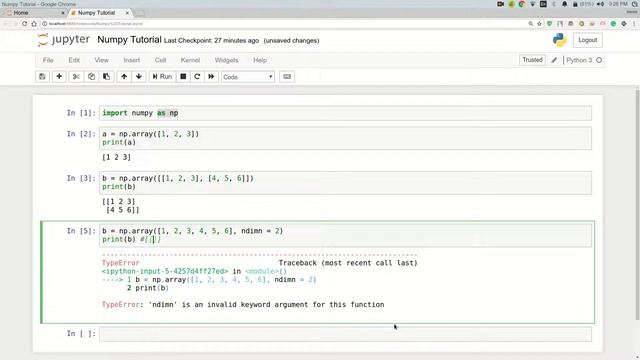Click the [1 2 3] output text
The height and width of the screenshot is (360, 640).
coord(116,157)
